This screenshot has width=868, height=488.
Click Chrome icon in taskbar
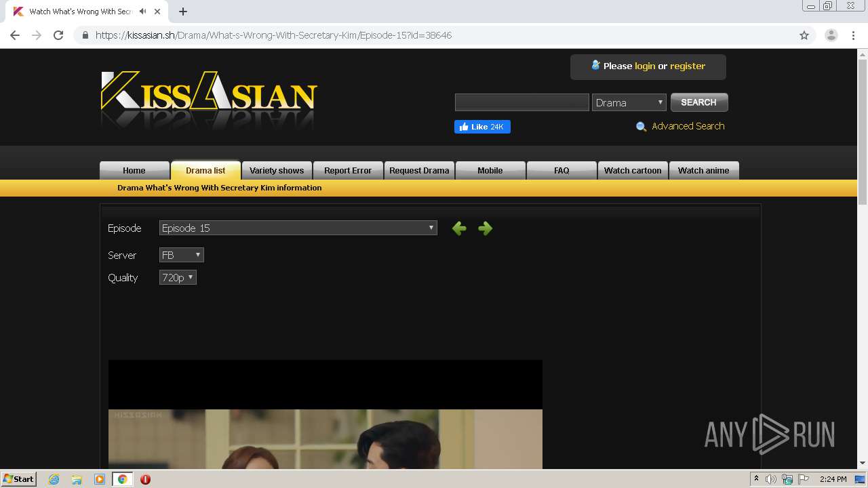(122, 479)
